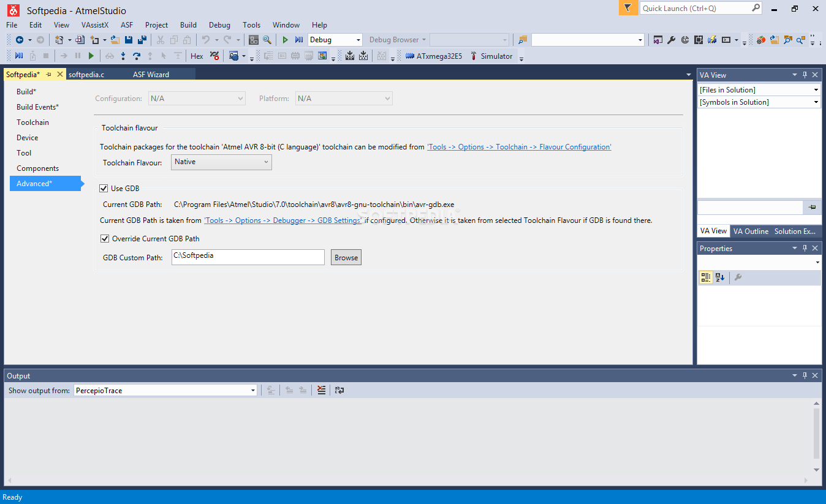
Task: Open the File menu
Action: coord(12,25)
